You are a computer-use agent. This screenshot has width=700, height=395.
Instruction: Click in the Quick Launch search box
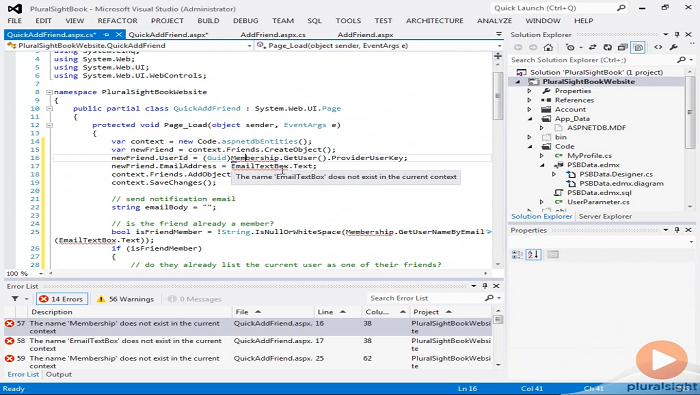(554, 8)
